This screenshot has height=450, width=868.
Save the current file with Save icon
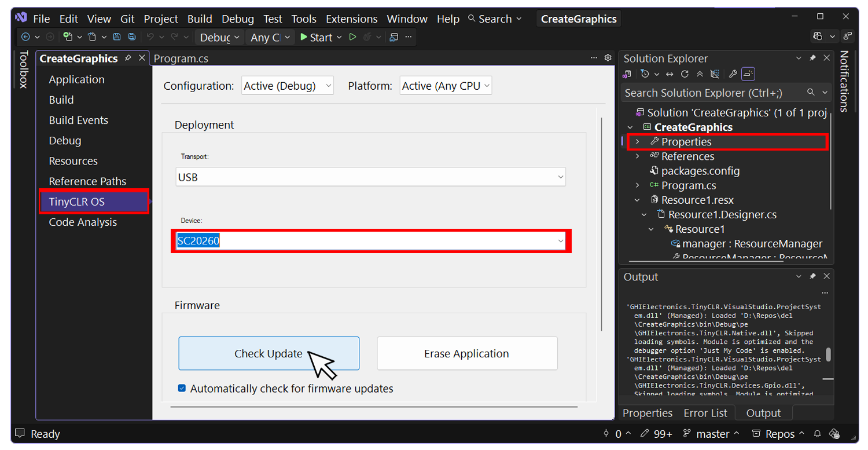point(117,37)
